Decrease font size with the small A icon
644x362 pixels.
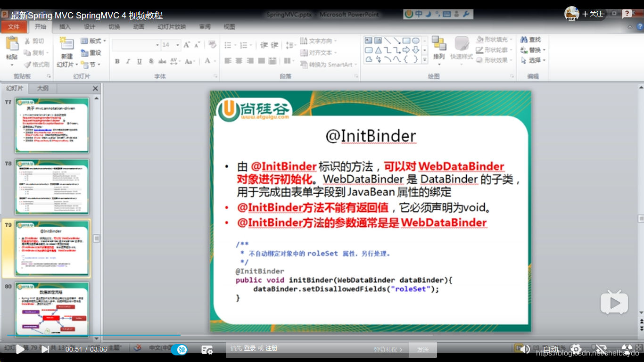(197, 45)
